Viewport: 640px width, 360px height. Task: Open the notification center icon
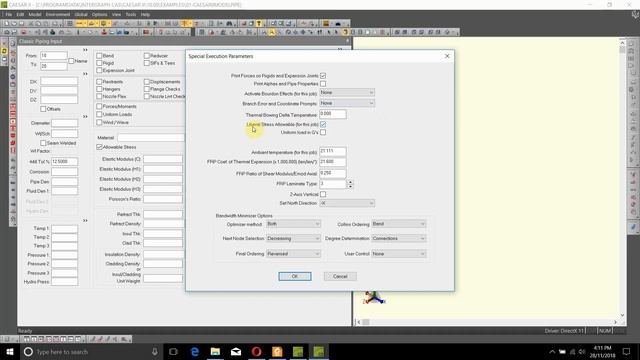tap(627, 351)
